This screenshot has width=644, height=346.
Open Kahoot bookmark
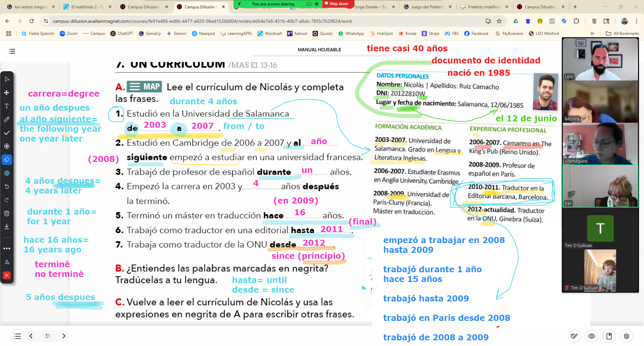click(x=297, y=34)
